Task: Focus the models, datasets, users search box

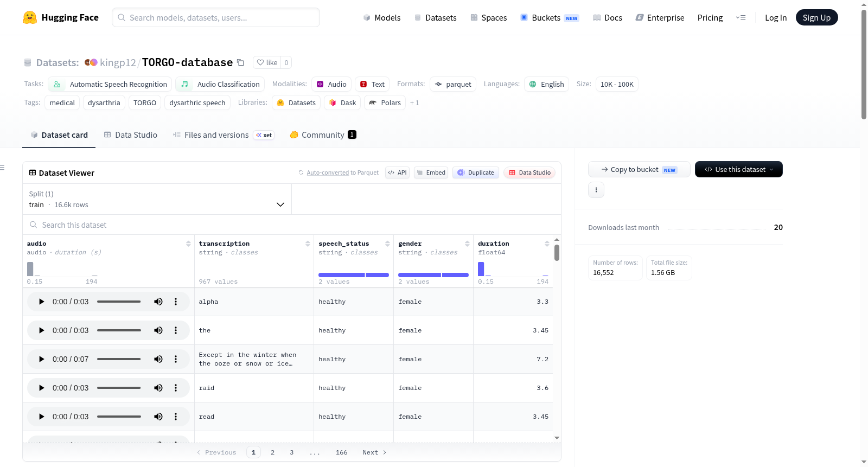Action: point(216,17)
